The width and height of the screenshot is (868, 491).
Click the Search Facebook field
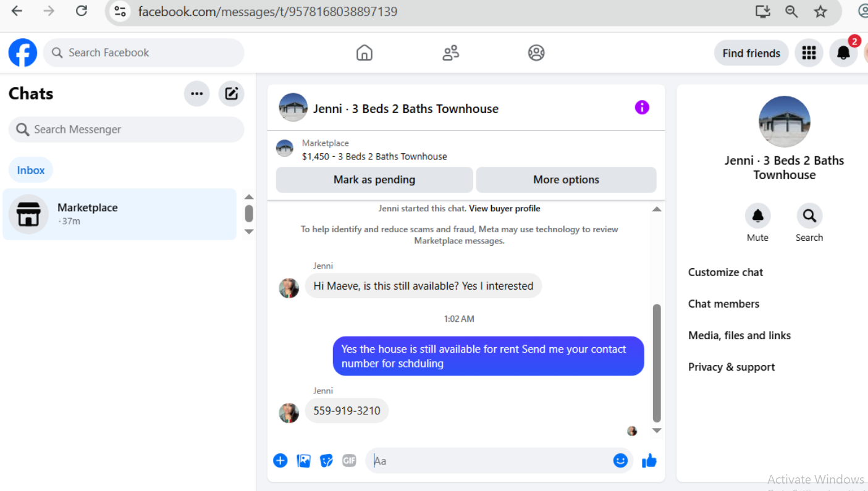(x=144, y=52)
